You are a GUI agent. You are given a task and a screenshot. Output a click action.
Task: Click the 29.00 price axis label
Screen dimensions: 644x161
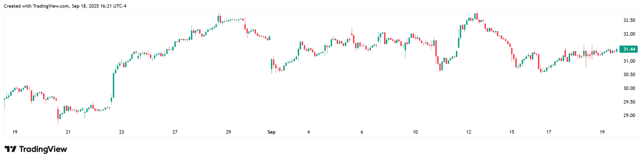coord(629,116)
